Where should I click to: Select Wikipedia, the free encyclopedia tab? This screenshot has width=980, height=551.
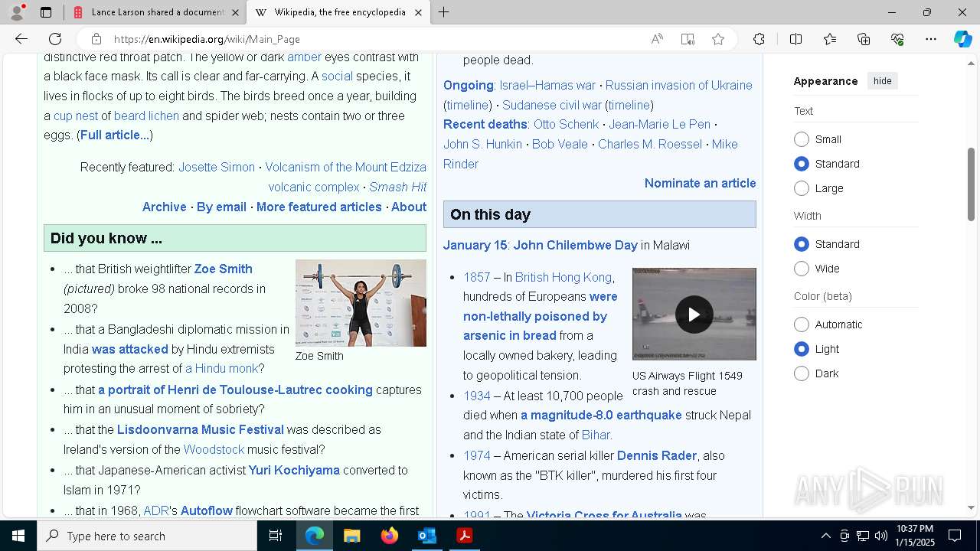pyautogui.click(x=338, y=12)
